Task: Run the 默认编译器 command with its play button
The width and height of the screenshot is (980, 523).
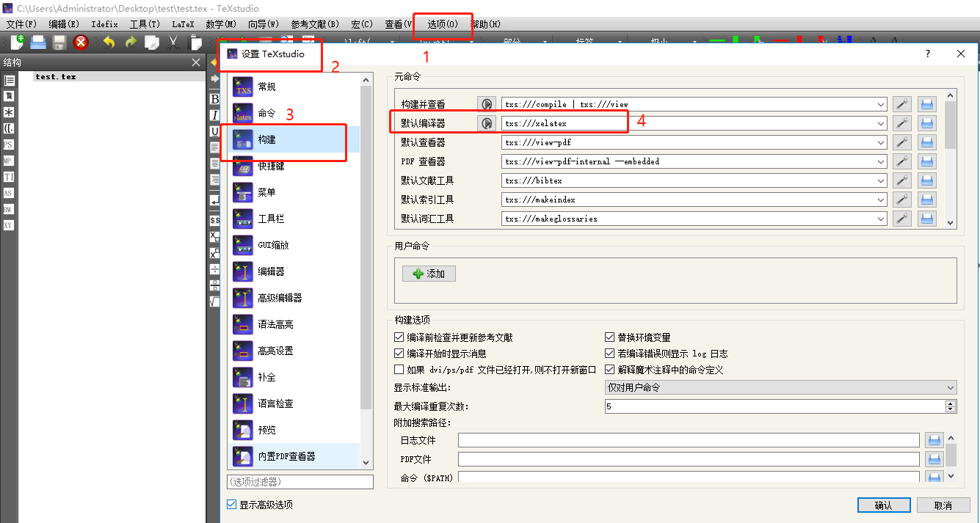Action: [487, 123]
